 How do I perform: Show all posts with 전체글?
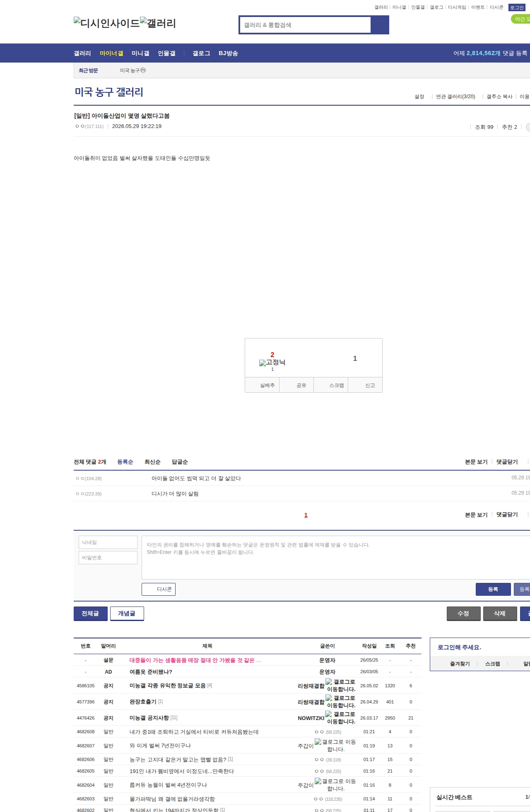pos(91,614)
